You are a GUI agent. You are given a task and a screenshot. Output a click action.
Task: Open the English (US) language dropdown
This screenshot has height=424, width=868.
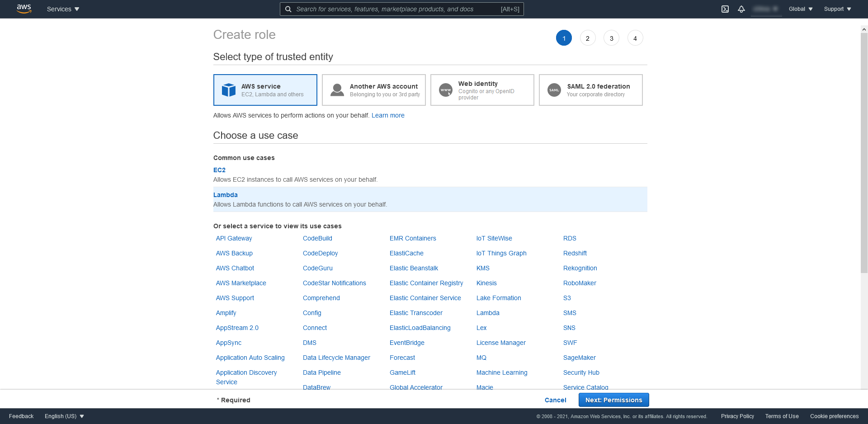coord(64,416)
